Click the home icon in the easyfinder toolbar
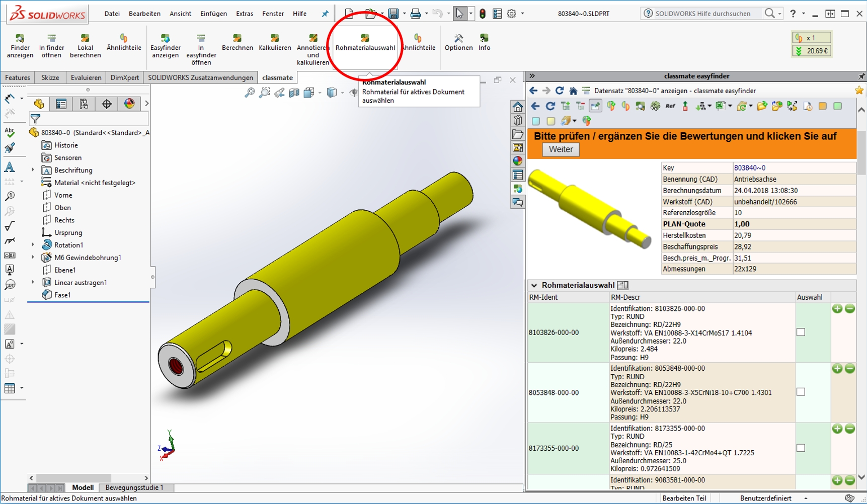This screenshot has width=867, height=504. (x=573, y=91)
